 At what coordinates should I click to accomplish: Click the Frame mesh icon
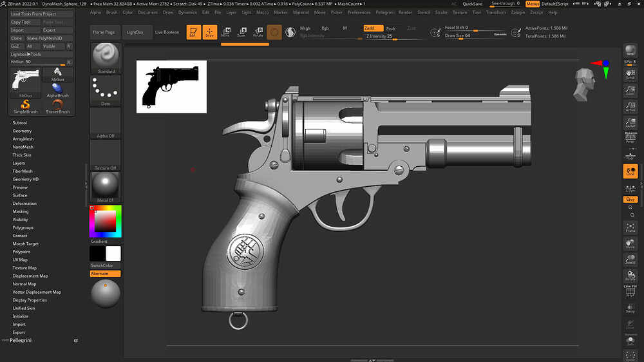(x=630, y=227)
